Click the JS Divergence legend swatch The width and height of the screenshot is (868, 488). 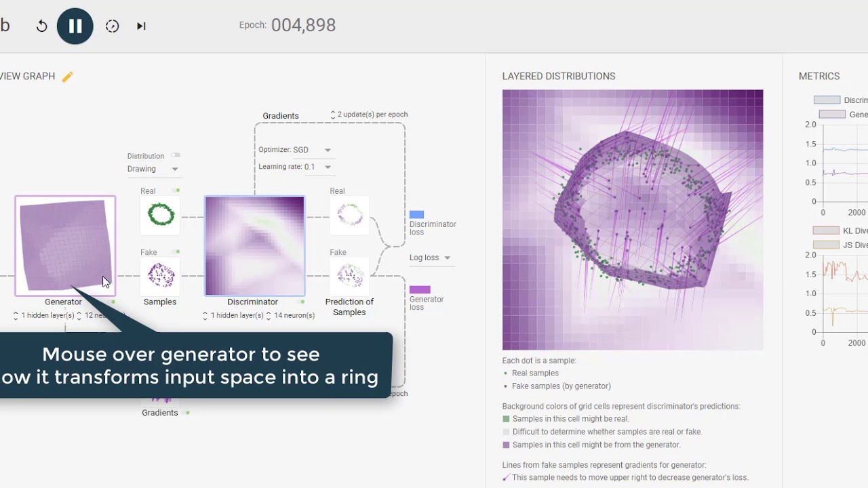(826, 245)
